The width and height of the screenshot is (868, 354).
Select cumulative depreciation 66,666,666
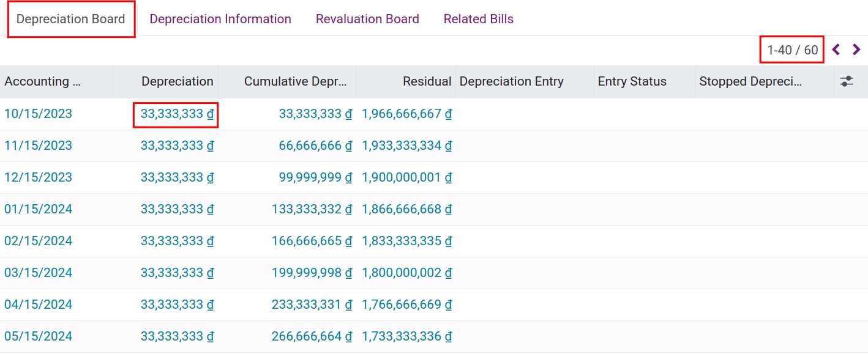(315, 146)
